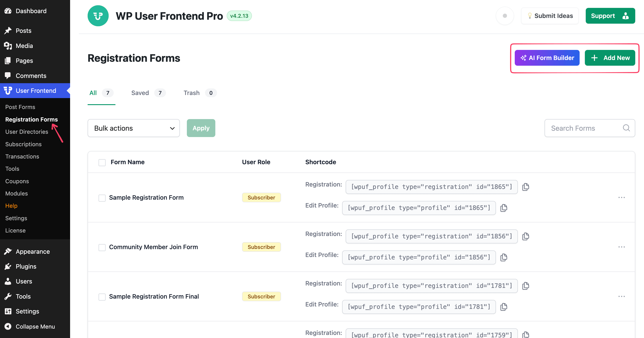The width and height of the screenshot is (644, 338).
Task: Click the User Frontend menu icon
Action: point(8,91)
